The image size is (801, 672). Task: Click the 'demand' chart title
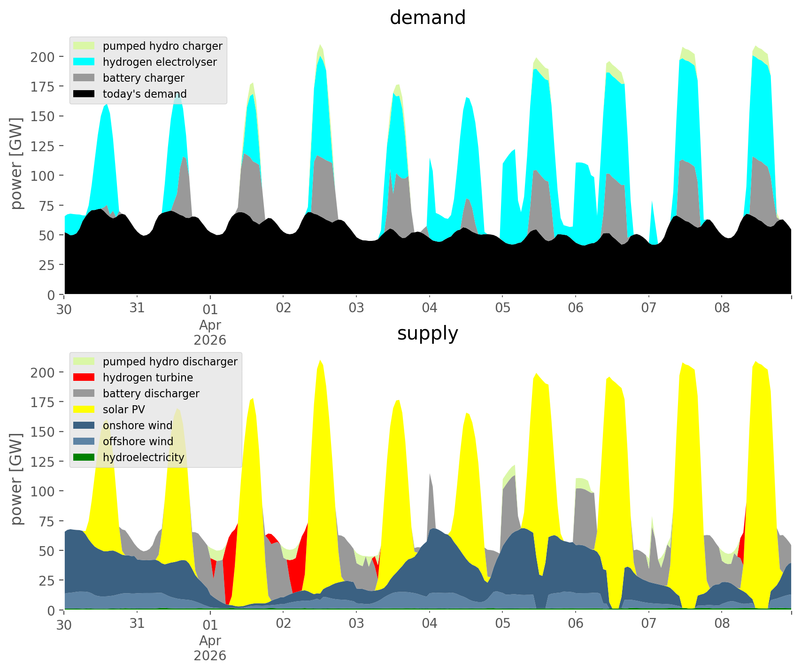427,18
